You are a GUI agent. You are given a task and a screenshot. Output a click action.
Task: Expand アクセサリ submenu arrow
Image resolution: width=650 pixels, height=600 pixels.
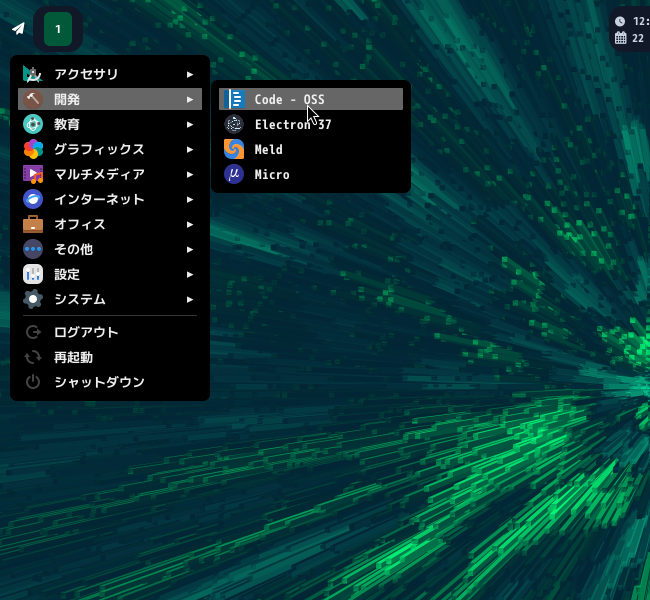tap(190, 75)
